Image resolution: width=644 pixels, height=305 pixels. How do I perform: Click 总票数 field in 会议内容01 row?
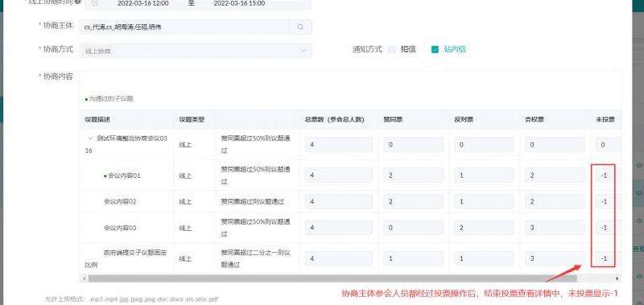tap(339, 175)
